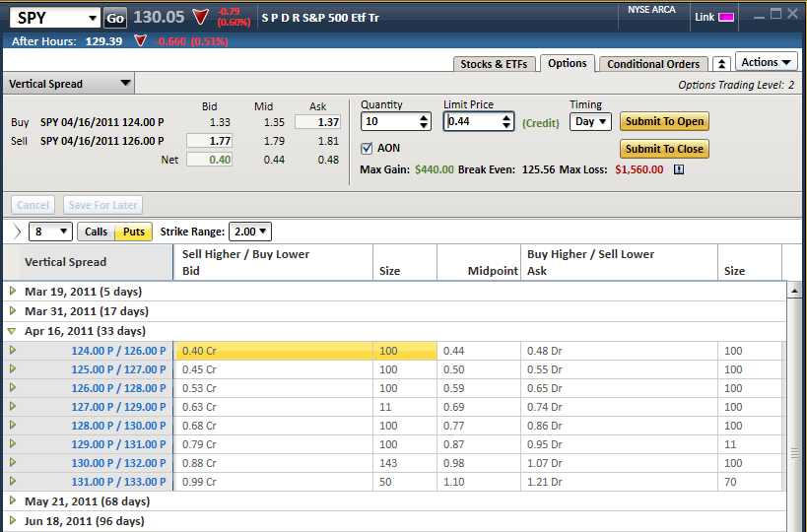Viewport: 807px width, 532px height.
Task: Expand the 130.00 P / 132.00 P row arrow
Action: pyautogui.click(x=13, y=462)
